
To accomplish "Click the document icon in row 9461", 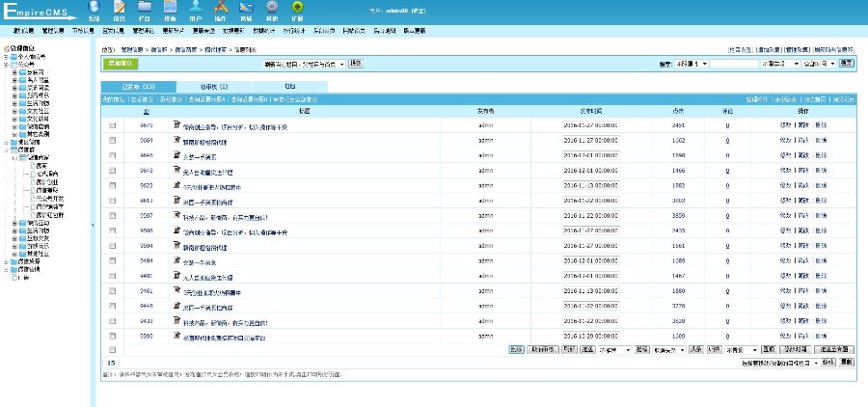I will (177, 289).
